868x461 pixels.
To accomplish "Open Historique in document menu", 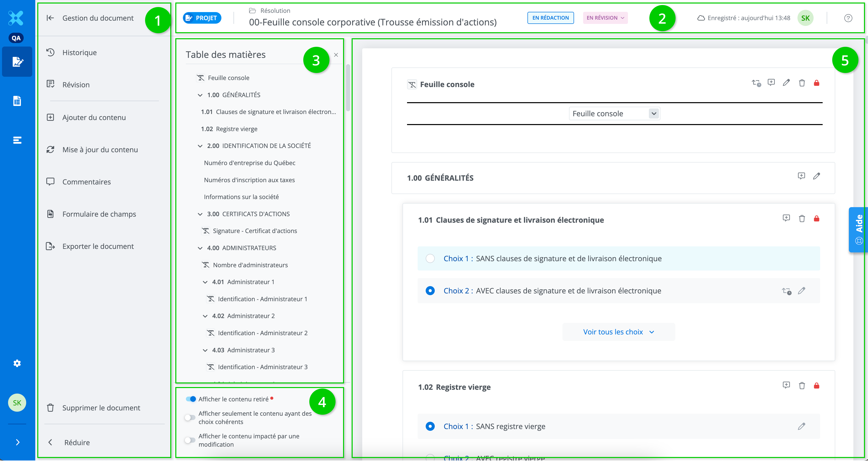I will point(80,53).
